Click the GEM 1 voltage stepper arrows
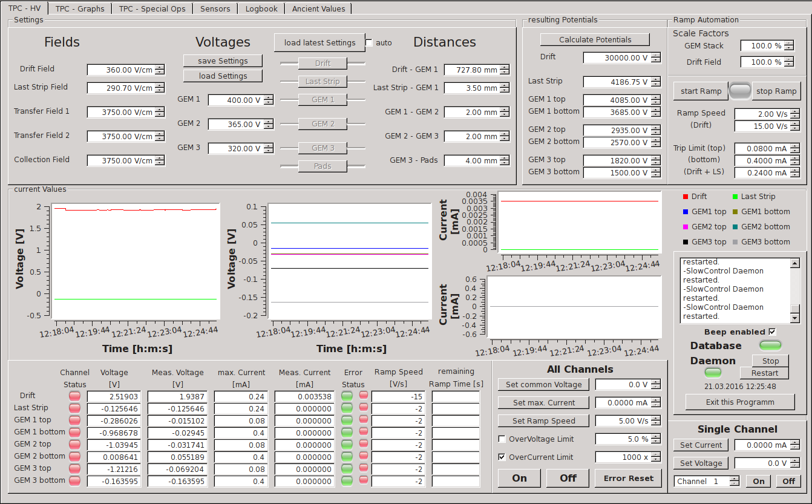 point(269,100)
